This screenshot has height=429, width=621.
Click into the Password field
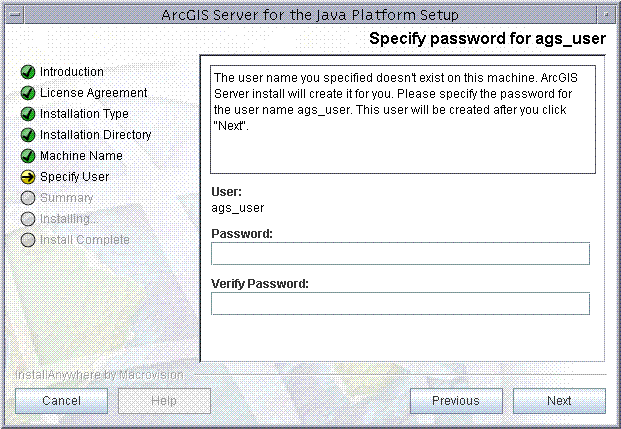pyautogui.click(x=400, y=254)
